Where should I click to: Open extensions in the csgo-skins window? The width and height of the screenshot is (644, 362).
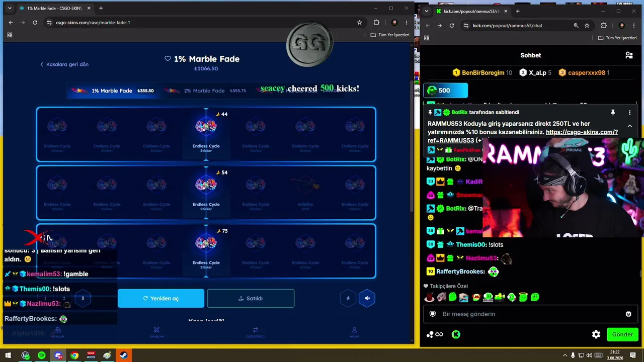pos(376,22)
